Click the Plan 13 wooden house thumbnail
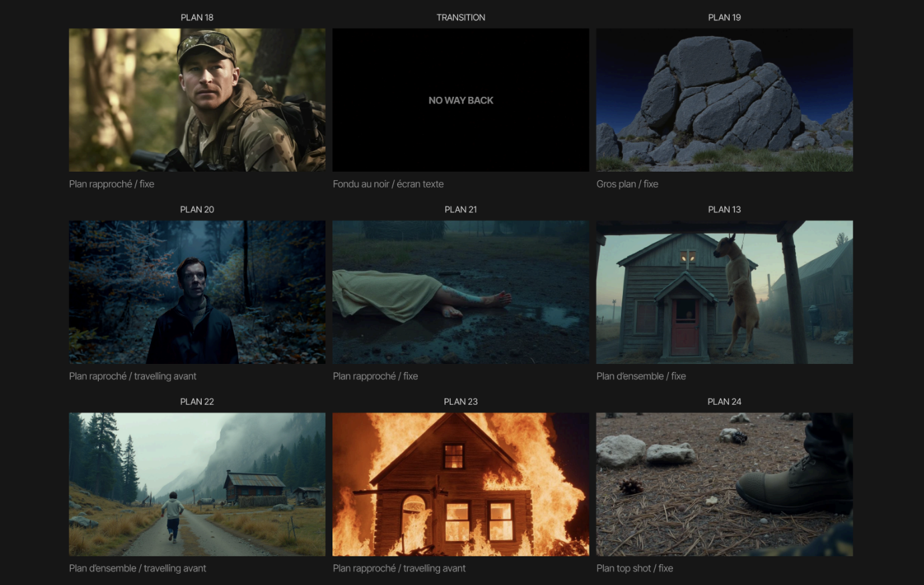This screenshot has height=585, width=924. tap(724, 292)
